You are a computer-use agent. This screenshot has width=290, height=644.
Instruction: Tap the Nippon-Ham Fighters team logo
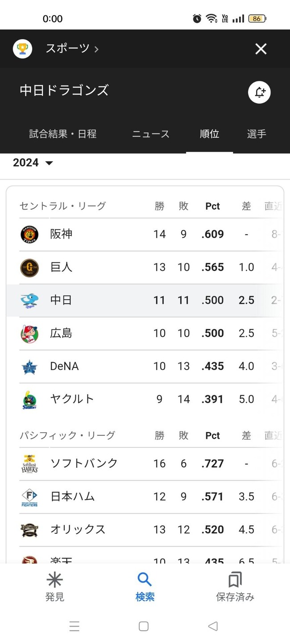tap(29, 497)
